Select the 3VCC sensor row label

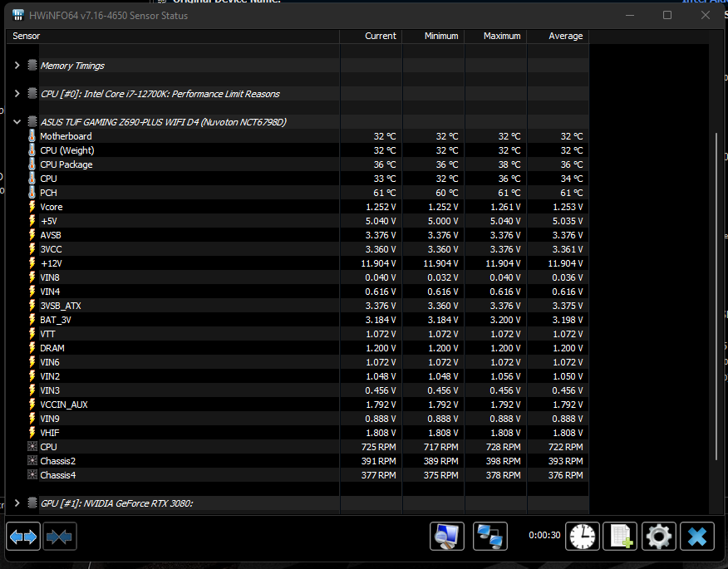pyautogui.click(x=51, y=249)
